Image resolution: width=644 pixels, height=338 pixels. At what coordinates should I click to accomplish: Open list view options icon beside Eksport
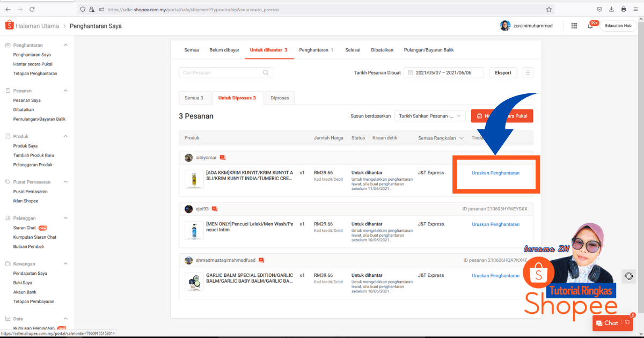click(528, 72)
